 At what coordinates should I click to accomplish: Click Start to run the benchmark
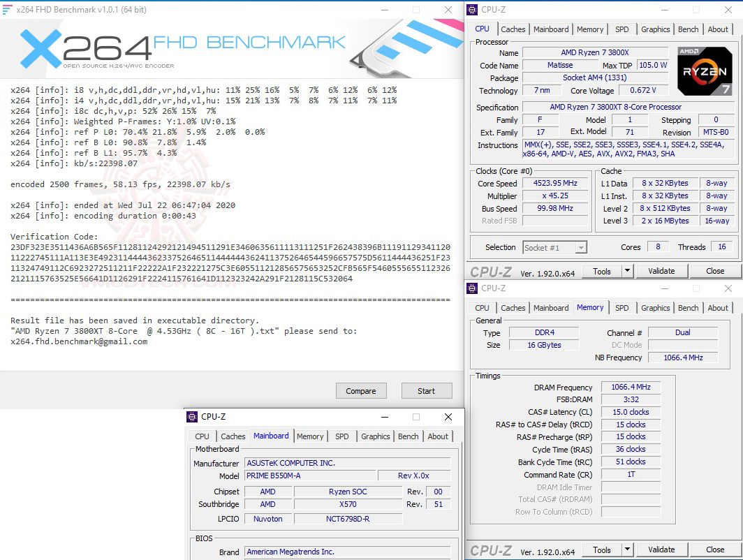point(427,390)
